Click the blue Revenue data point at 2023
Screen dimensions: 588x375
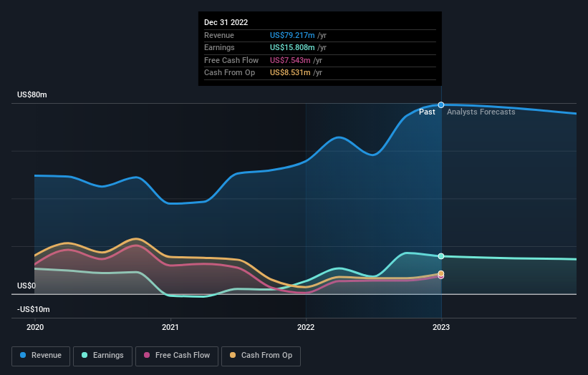[441, 105]
